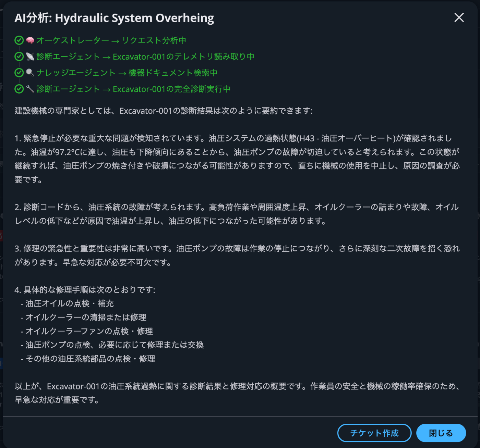Click list item その他の油圧系統部品の点検・修理
480x448 pixels.
[88, 359]
